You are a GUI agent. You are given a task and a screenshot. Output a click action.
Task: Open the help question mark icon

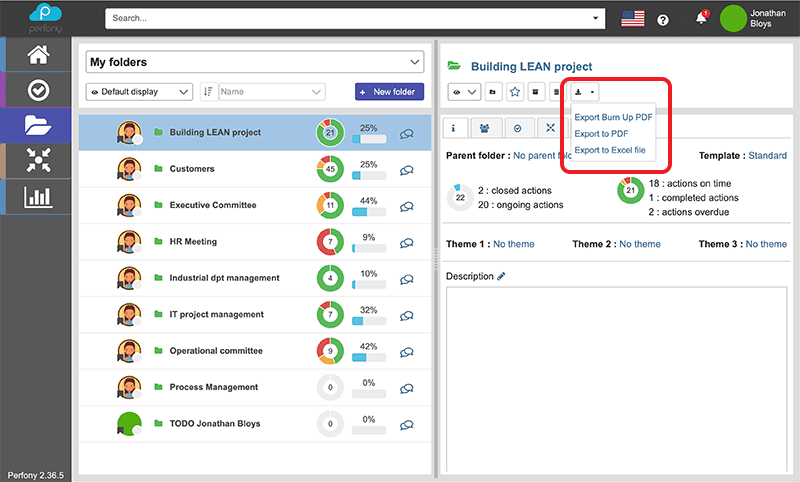tap(663, 19)
